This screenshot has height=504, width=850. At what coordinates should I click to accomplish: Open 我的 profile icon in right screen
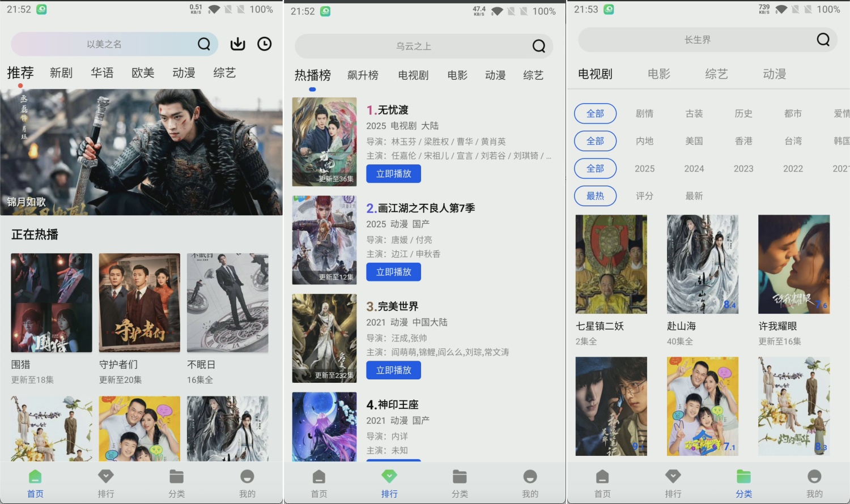tap(814, 477)
